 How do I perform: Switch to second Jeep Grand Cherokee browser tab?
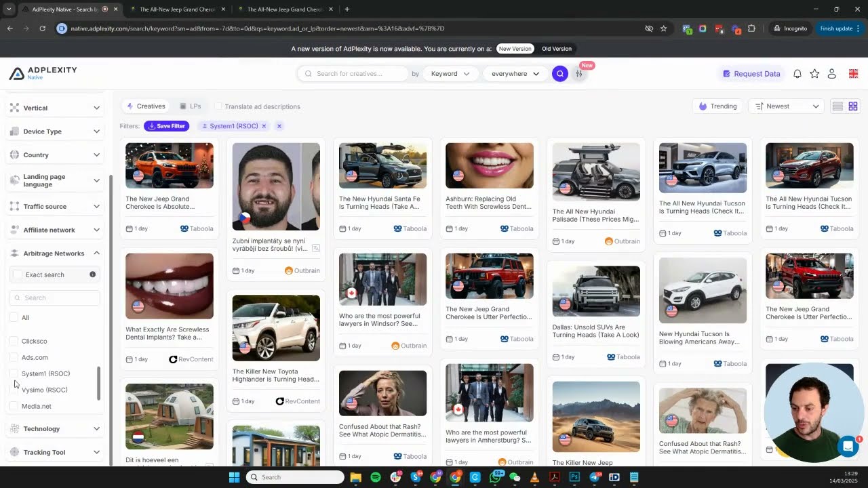(177, 9)
